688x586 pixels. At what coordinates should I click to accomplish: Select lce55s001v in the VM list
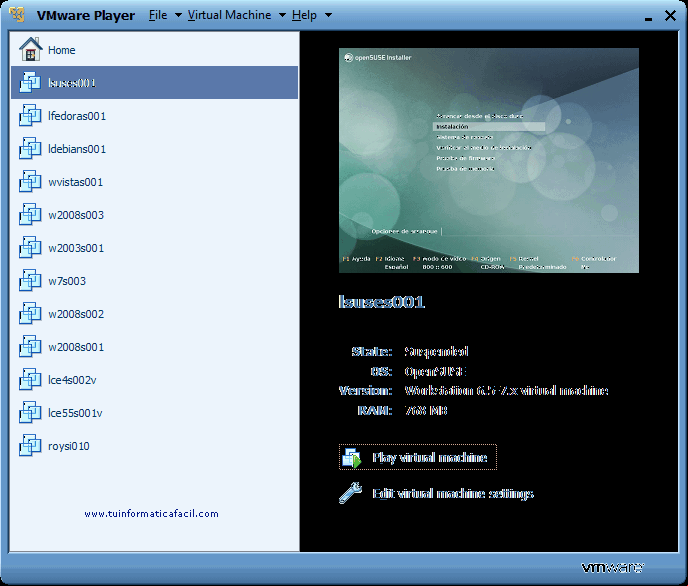pos(154,413)
